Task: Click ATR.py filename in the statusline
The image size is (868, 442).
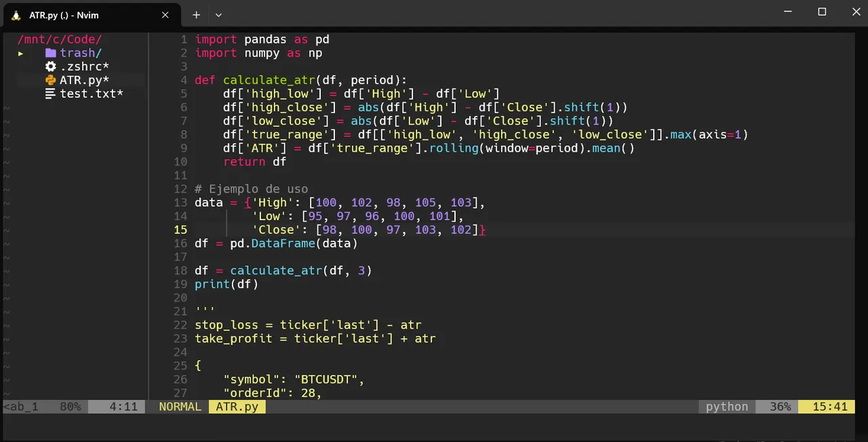Action: [x=237, y=406]
